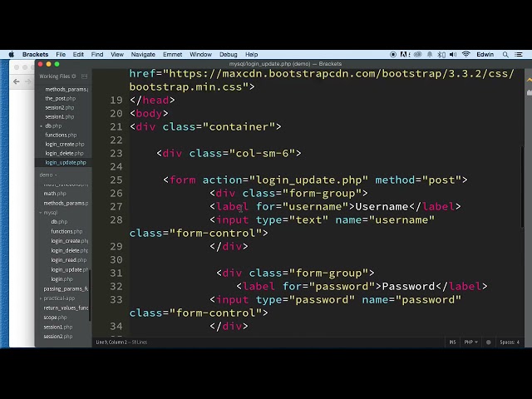Image resolution: width=532 pixels, height=399 pixels.
Task: Click 'login_update.php' form action value in code
Action: [308, 180]
